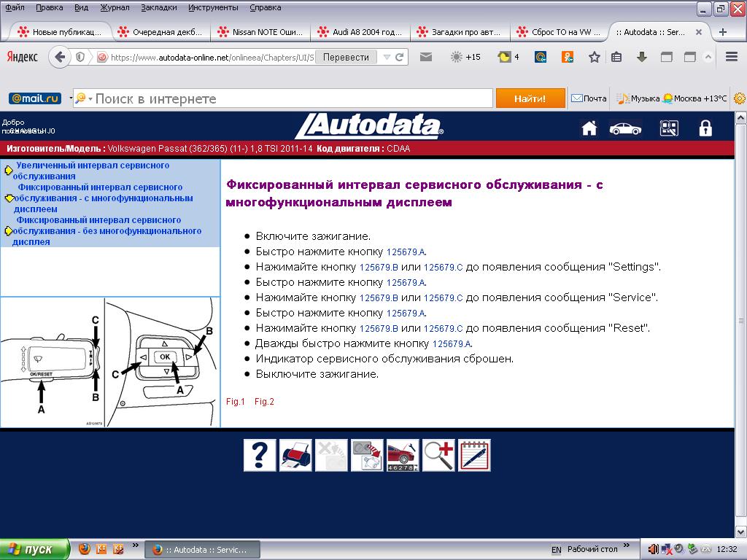This screenshot has width=747, height=560.
Task: Launch Firefox from the quick launch bar
Action: [85, 549]
